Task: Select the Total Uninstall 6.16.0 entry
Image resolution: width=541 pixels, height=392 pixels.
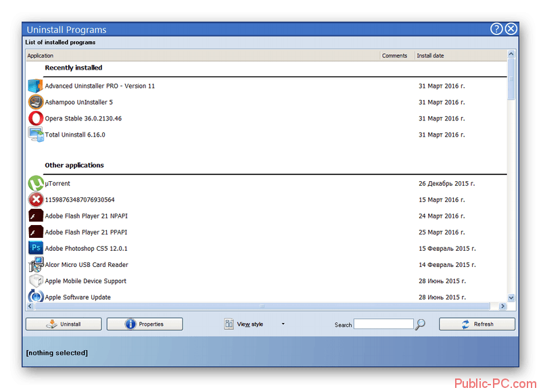Action: (x=75, y=134)
